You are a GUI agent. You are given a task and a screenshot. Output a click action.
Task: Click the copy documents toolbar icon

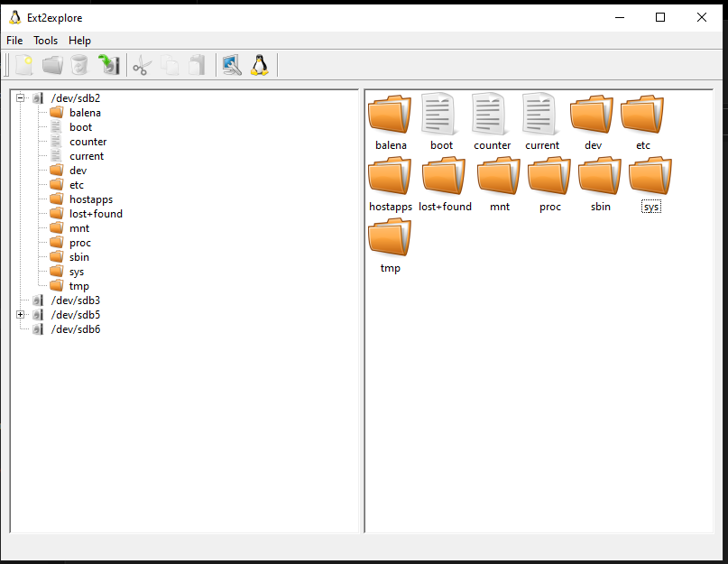pos(170,65)
